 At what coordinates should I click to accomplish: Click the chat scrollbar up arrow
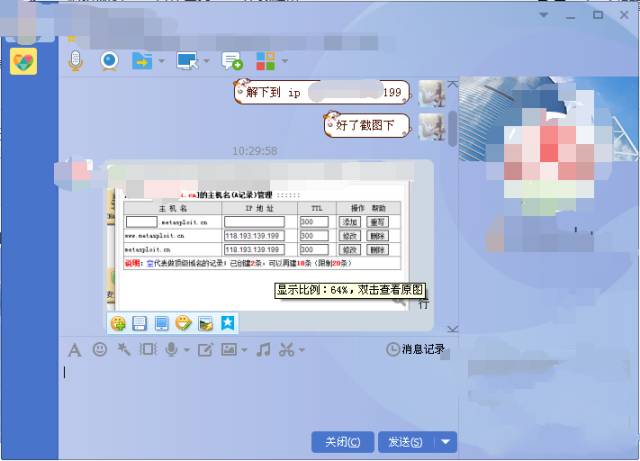(x=453, y=84)
